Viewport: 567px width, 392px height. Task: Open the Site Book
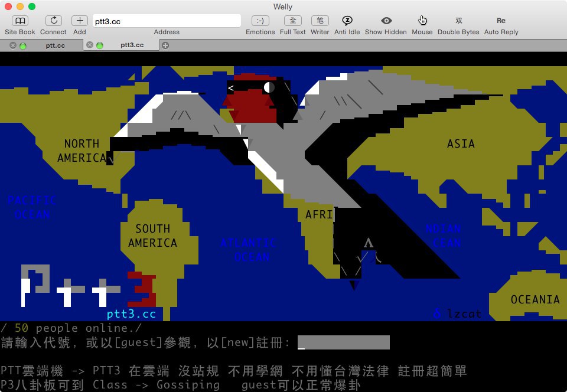coord(19,21)
